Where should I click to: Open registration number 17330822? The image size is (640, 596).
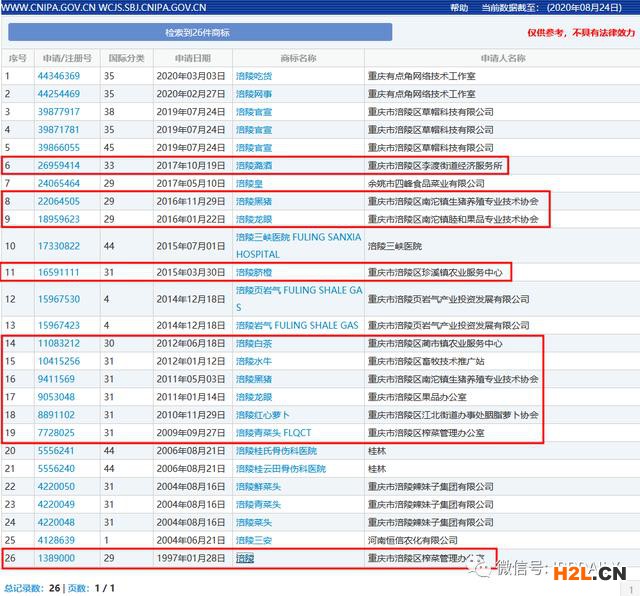pyautogui.click(x=59, y=246)
